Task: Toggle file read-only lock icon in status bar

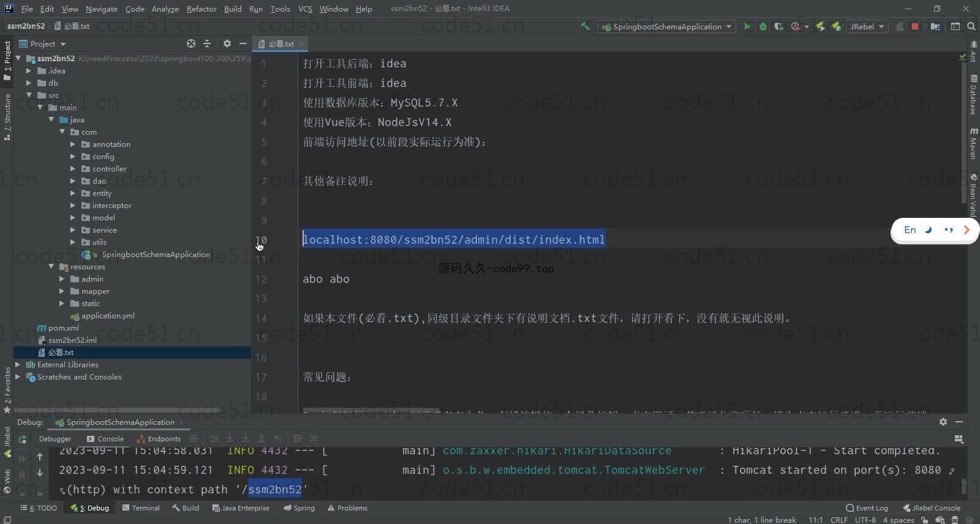Action: pos(924,520)
